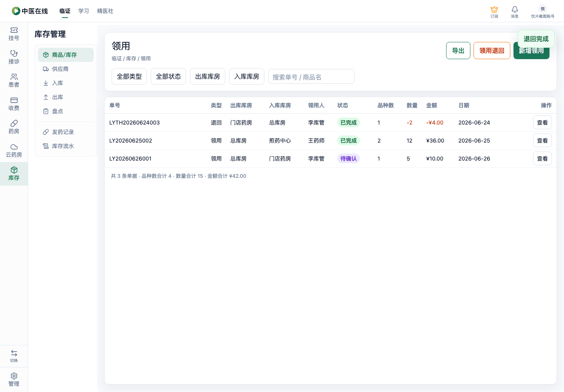The width and height of the screenshot is (564, 392).
Task: Click 临证 in the breadcrumb
Action: (117, 58)
